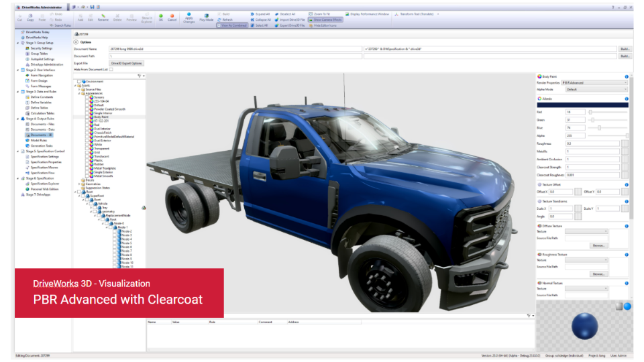Open Specification Macros in the navigation
The width and height of the screenshot is (644, 362).
[42, 168]
